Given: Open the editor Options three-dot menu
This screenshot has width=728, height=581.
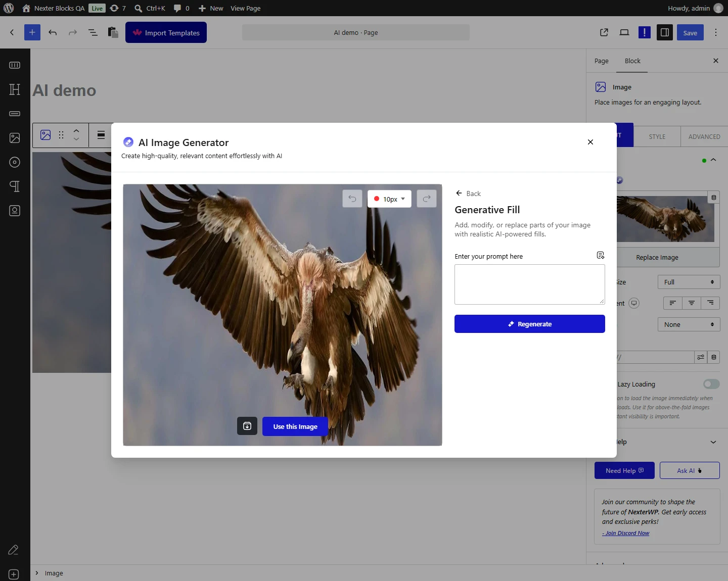Looking at the screenshot, I should point(716,32).
